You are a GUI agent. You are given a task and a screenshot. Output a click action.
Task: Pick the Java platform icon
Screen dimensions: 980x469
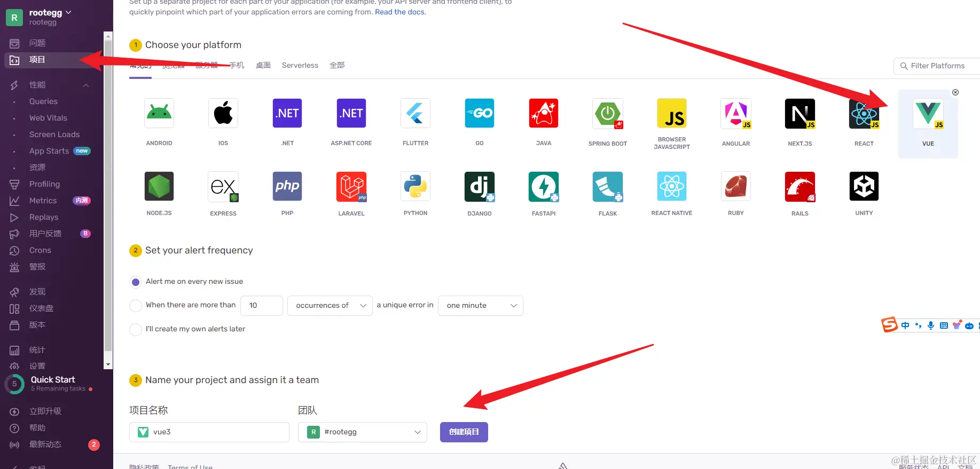(544, 113)
